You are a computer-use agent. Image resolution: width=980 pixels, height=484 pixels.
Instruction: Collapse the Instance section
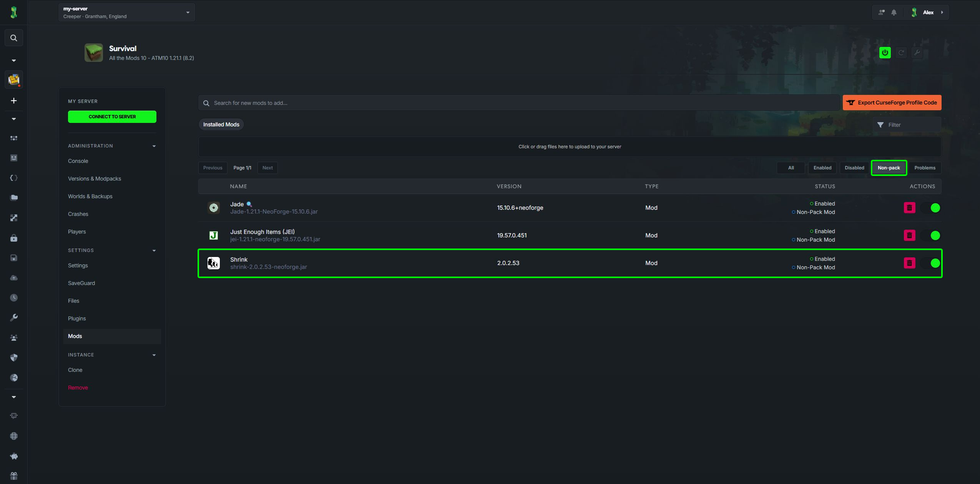[x=154, y=355]
